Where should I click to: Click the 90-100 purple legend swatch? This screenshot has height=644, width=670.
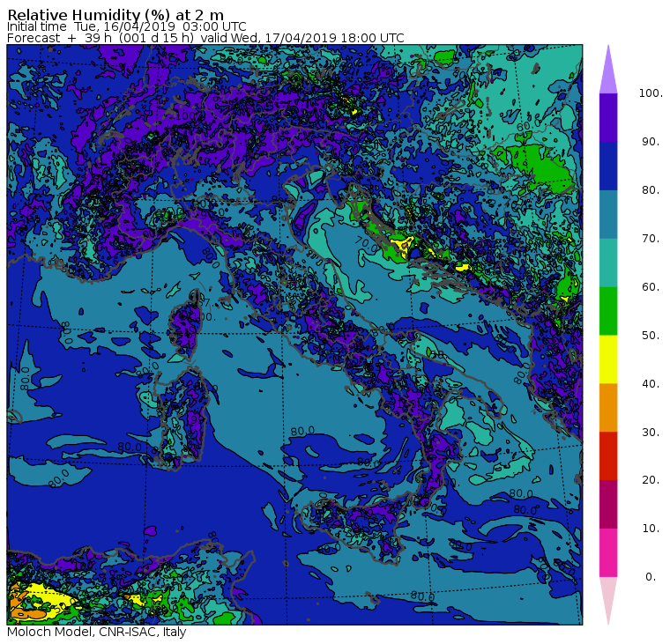pos(608,117)
